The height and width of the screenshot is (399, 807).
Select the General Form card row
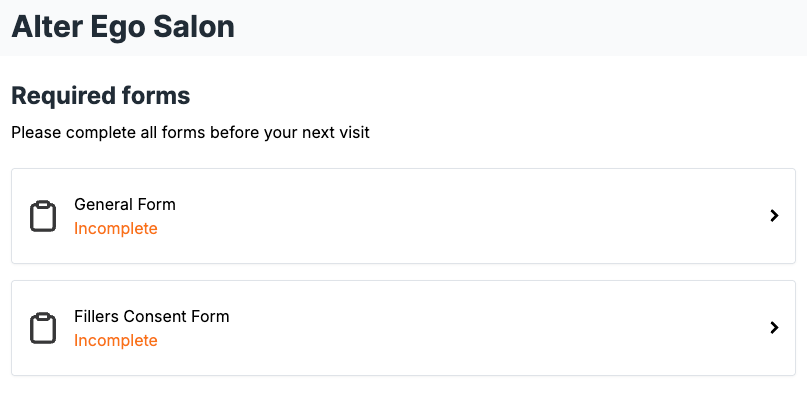point(404,216)
